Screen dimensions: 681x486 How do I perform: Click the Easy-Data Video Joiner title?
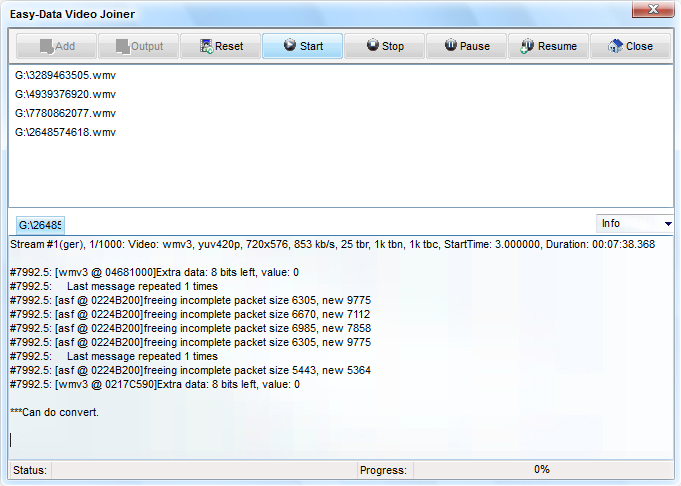tap(73, 14)
